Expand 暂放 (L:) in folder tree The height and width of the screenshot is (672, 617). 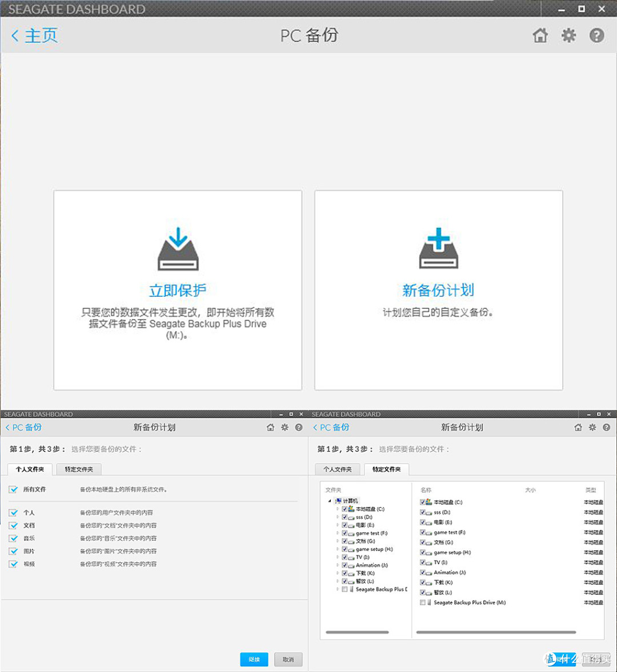point(338,581)
